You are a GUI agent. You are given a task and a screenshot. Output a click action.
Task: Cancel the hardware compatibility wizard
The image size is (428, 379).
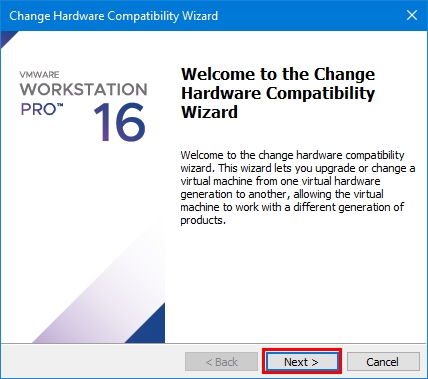tap(383, 362)
